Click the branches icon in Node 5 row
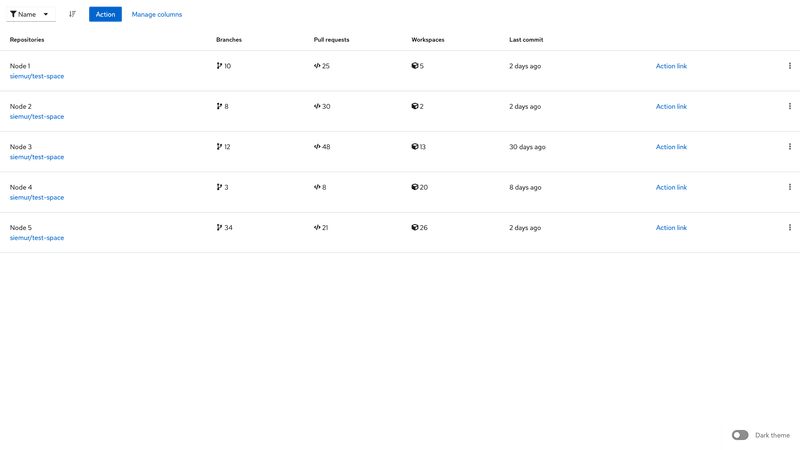 click(x=219, y=228)
